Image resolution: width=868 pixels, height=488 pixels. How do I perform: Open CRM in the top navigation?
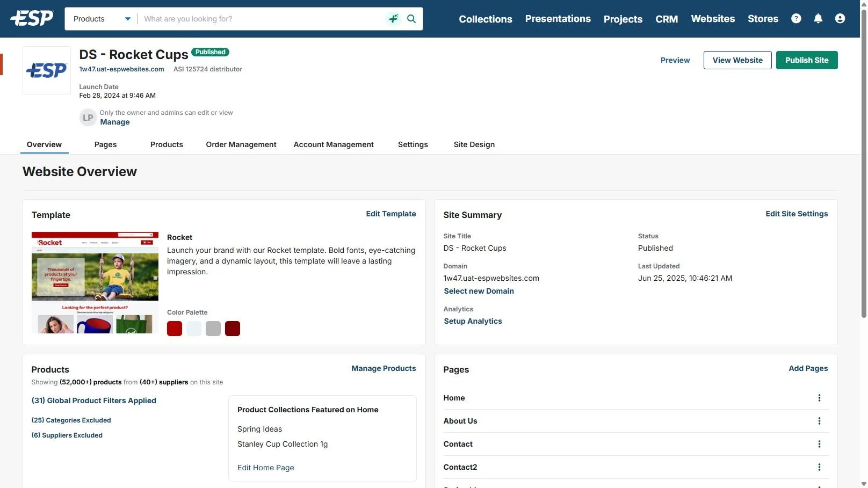667,19
